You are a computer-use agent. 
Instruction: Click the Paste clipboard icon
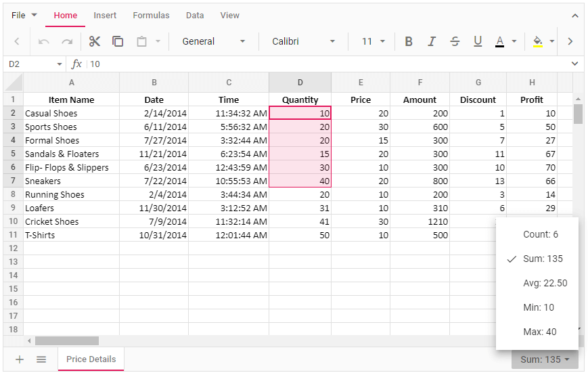click(x=141, y=41)
